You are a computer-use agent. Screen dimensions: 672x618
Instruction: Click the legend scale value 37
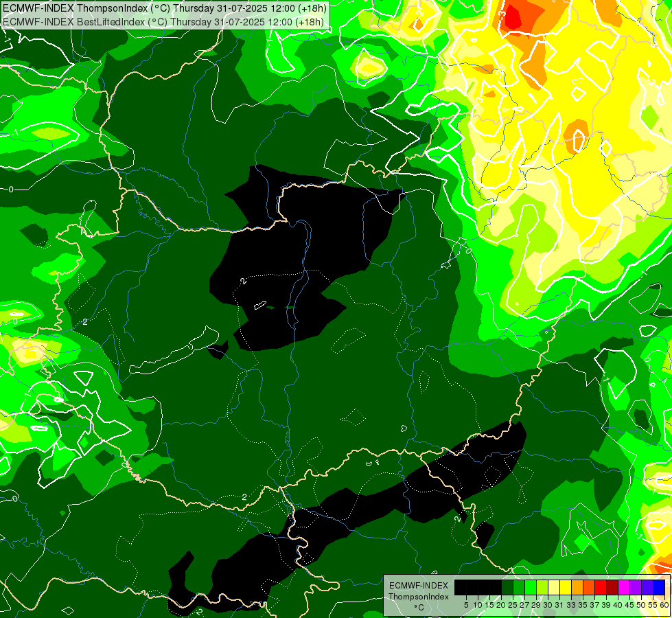tap(595, 605)
